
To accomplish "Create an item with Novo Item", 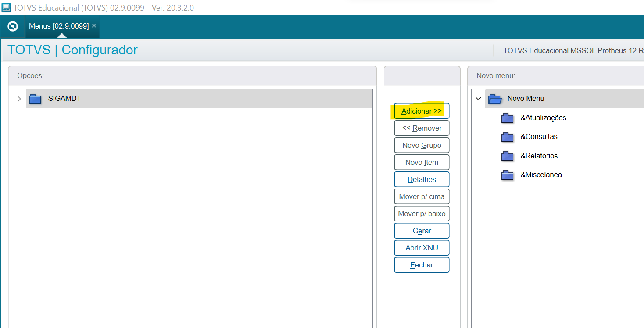I will pos(422,162).
